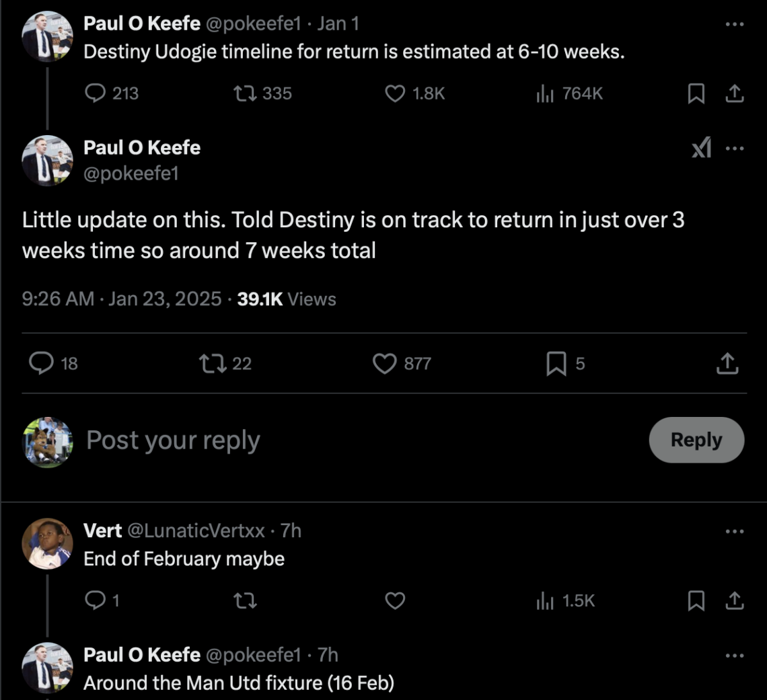Open the Grok icon on main post

point(701,148)
